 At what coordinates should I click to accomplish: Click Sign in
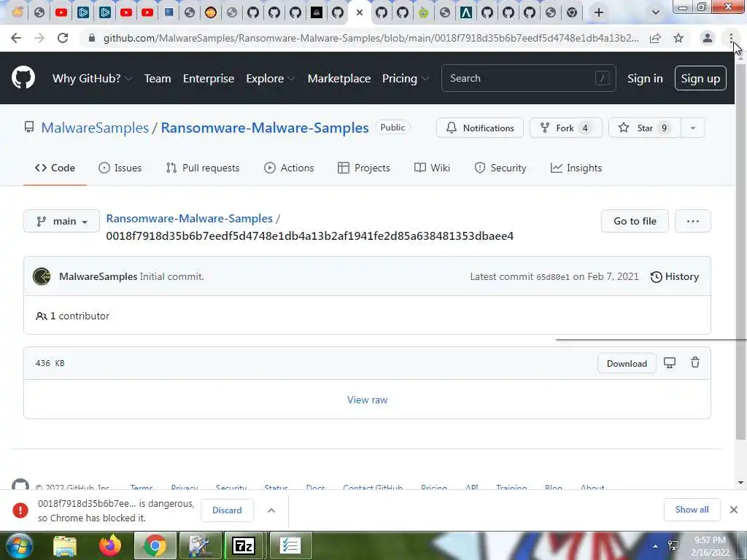tap(645, 79)
